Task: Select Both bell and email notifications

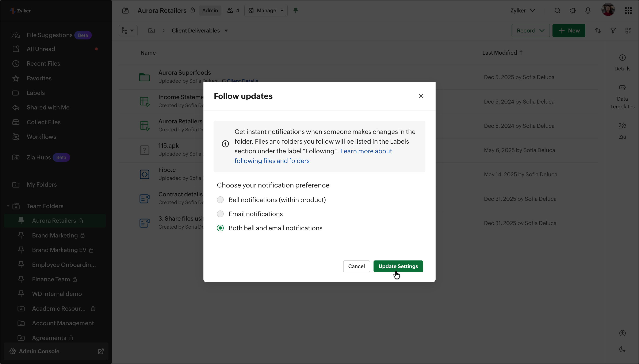Action: [x=220, y=228]
